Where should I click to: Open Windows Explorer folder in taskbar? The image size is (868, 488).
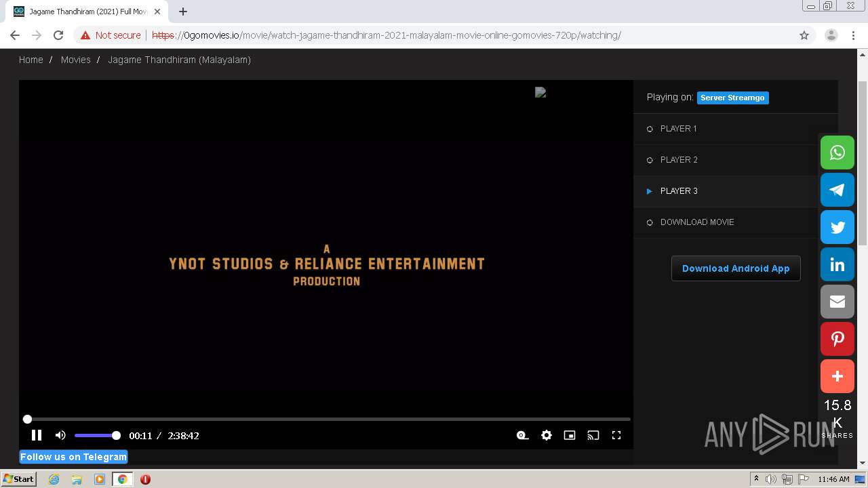tap(77, 479)
